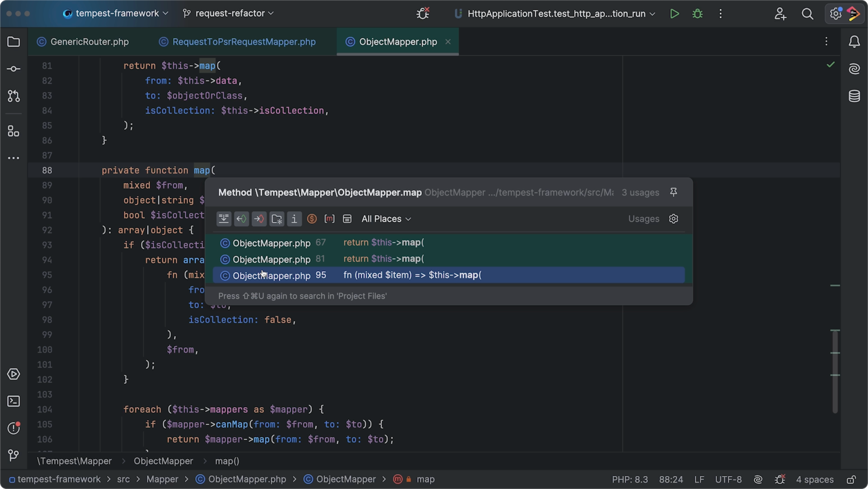Toggle read-only lock icon in status bar
The image size is (868, 489).
pyautogui.click(x=852, y=479)
